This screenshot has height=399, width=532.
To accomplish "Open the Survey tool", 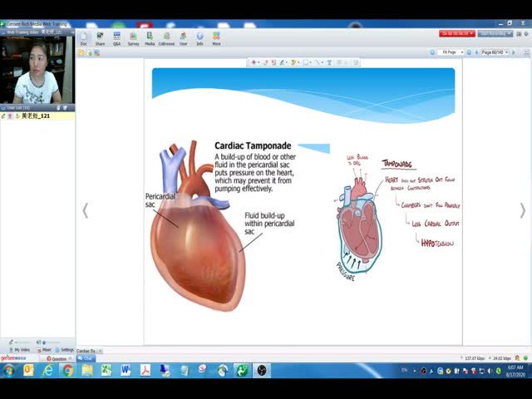I will (x=133, y=39).
